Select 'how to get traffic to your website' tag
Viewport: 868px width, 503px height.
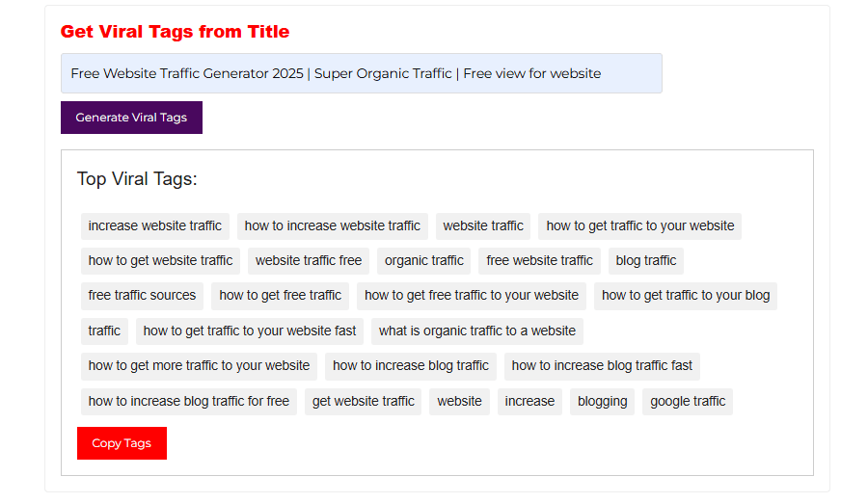tap(640, 226)
